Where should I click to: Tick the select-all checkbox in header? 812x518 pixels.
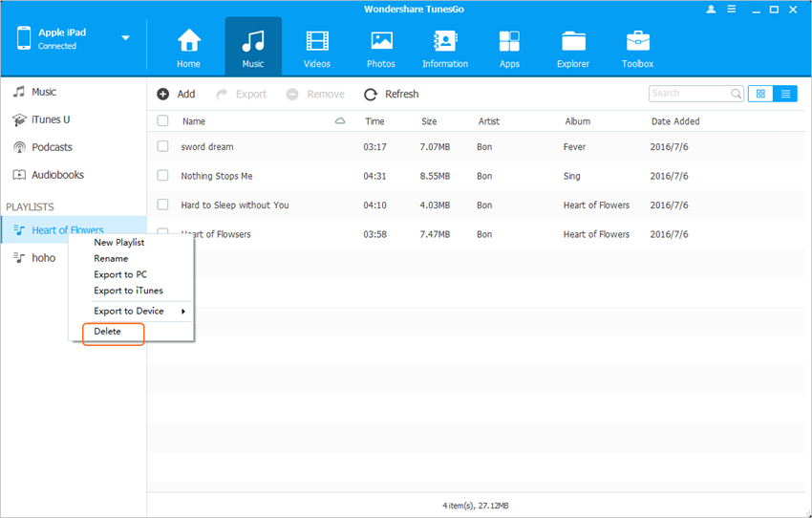coord(162,121)
